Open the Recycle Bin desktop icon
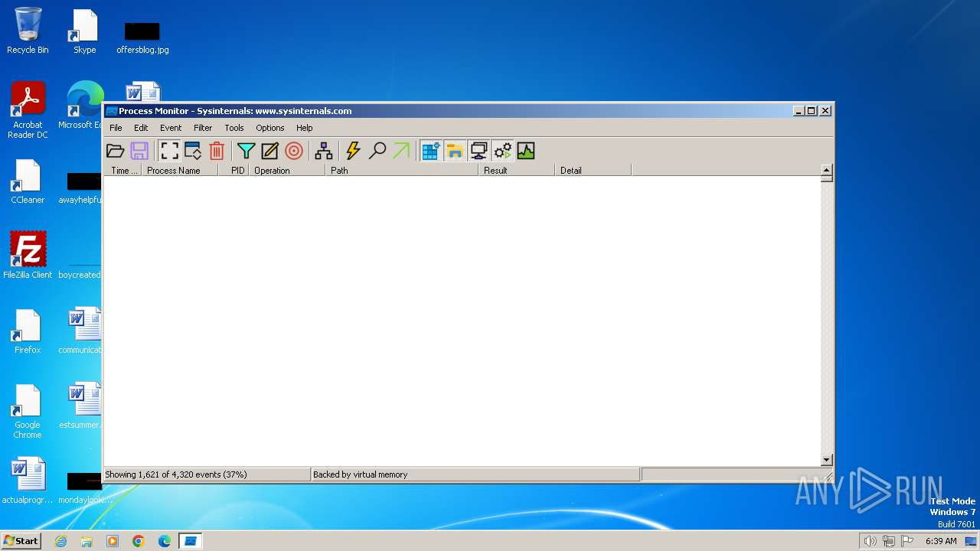Screen dimensions: 980x551 (28, 31)
